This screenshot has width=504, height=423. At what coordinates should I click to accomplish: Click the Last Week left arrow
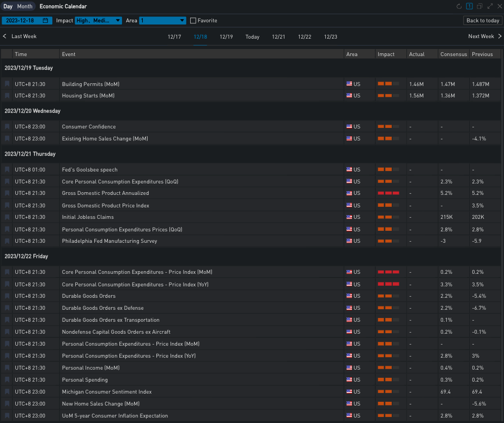[5, 36]
